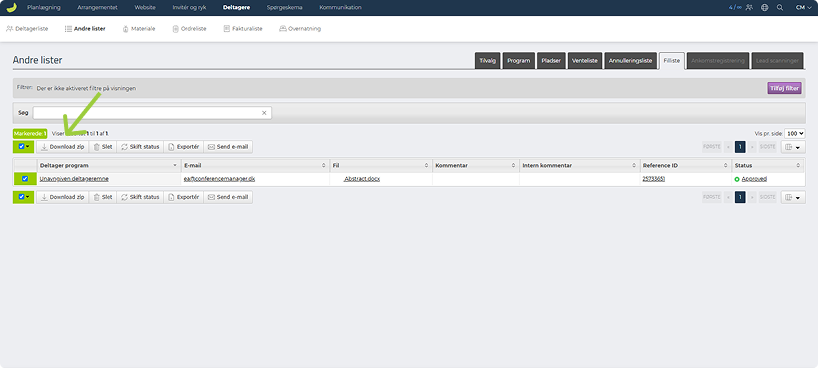Screen dimensions: 818x368
Task: Clear the search field with the X icon
Action: (x=264, y=113)
